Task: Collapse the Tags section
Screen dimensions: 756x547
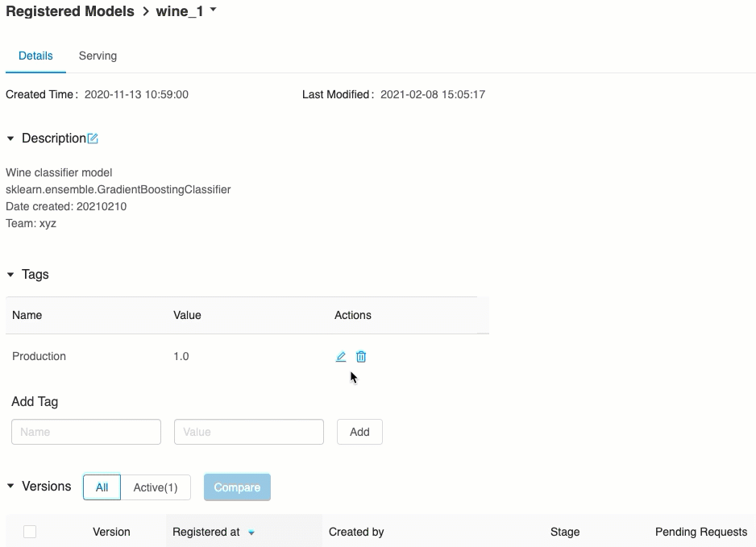Action: [10, 274]
